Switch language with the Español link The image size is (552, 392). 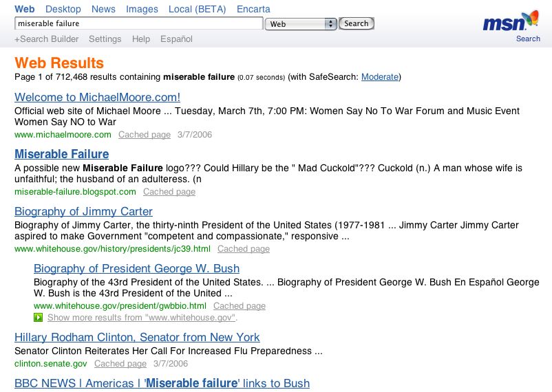coord(176,39)
